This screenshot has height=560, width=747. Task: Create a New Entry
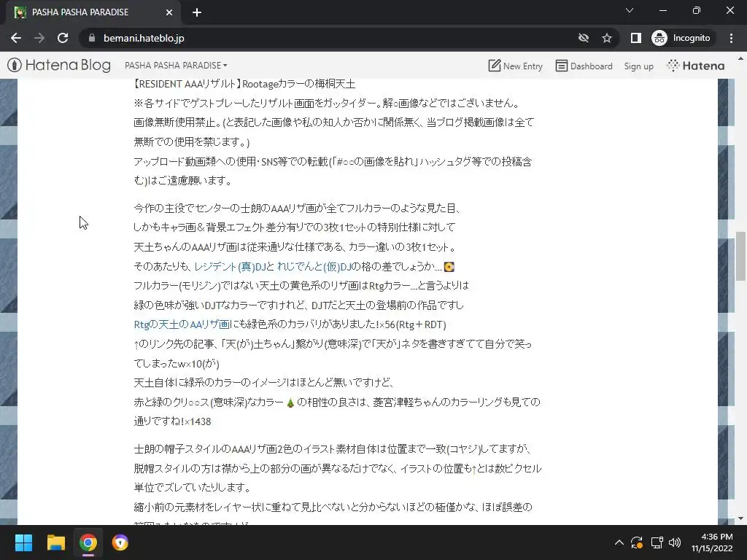[x=516, y=66]
